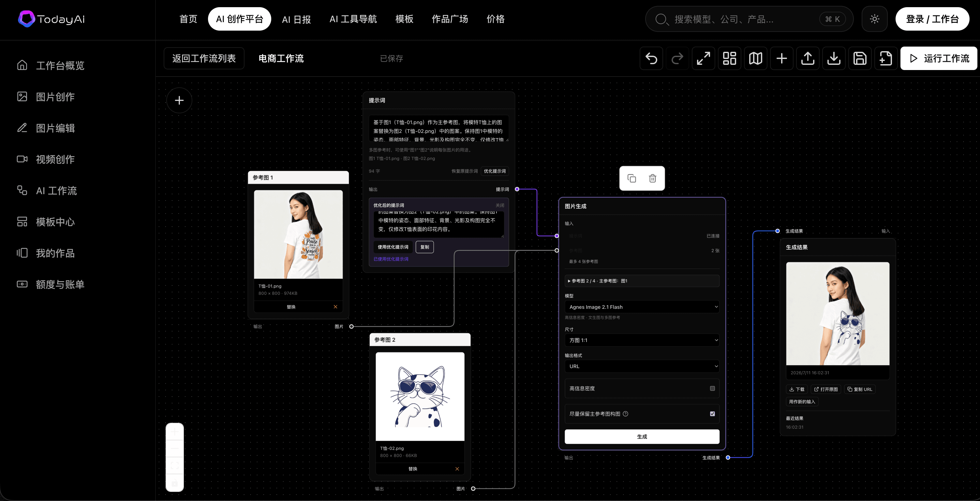Open 图片编辑 in sidebar
This screenshot has width=980, height=501.
[x=46, y=128]
